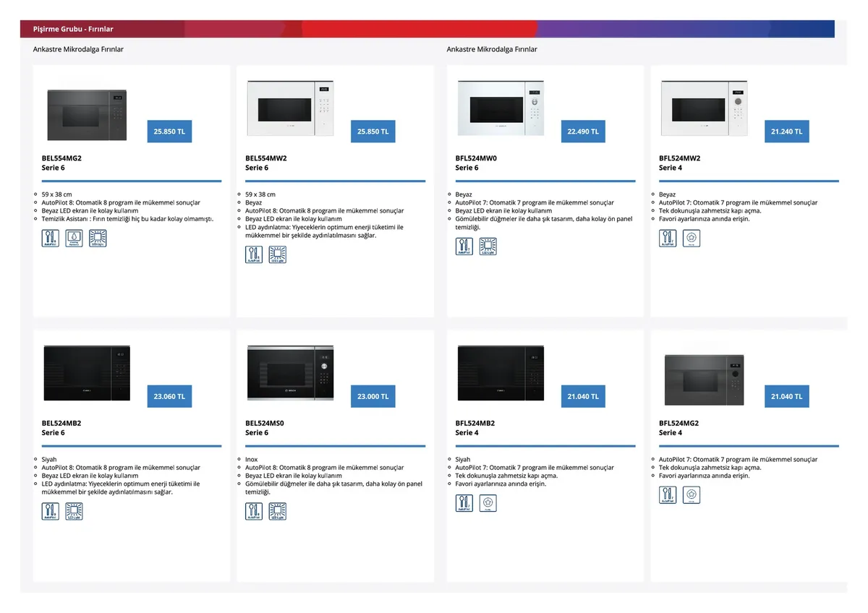Select the LED Light icon under BEL554MW2

coord(277,254)
